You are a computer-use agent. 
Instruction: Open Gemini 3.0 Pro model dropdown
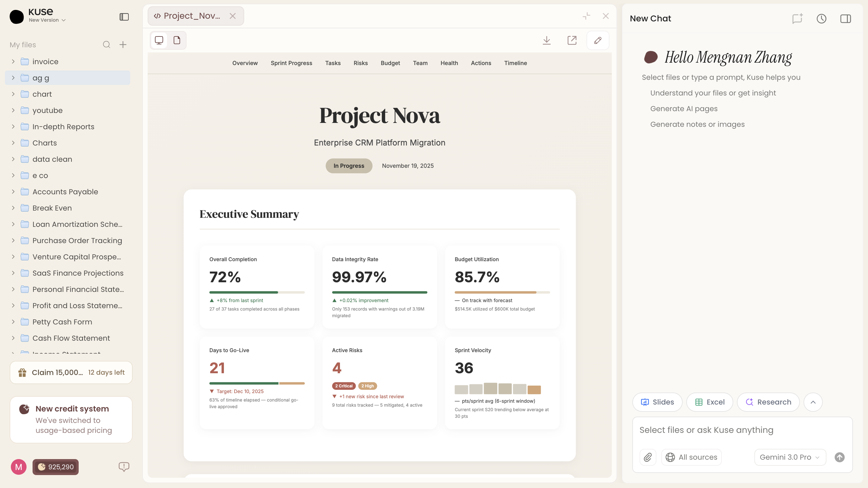[x=790, y=457]
